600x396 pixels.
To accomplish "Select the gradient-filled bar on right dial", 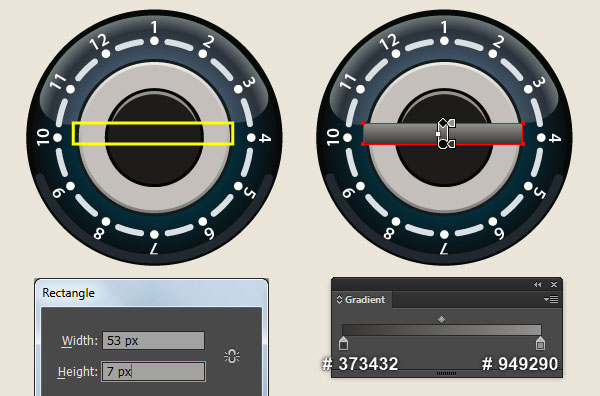I will (x=443, y=134).
